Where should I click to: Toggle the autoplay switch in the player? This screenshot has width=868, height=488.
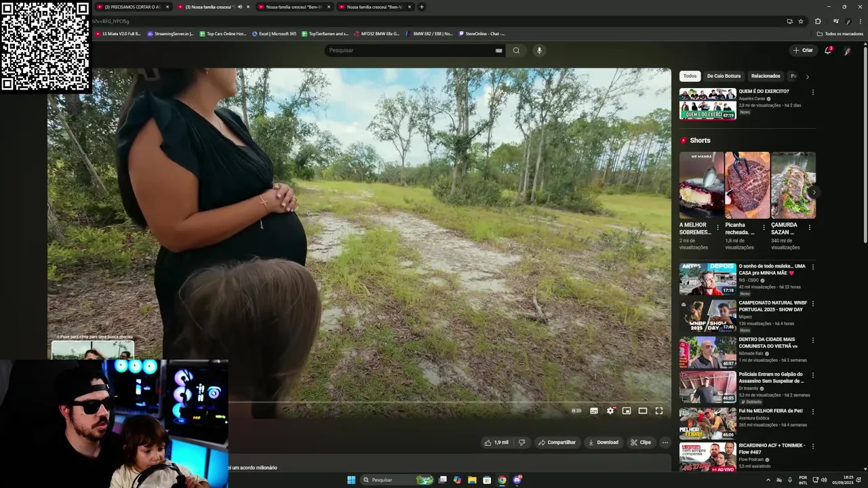pyautogui.click(x=576, y=411)
